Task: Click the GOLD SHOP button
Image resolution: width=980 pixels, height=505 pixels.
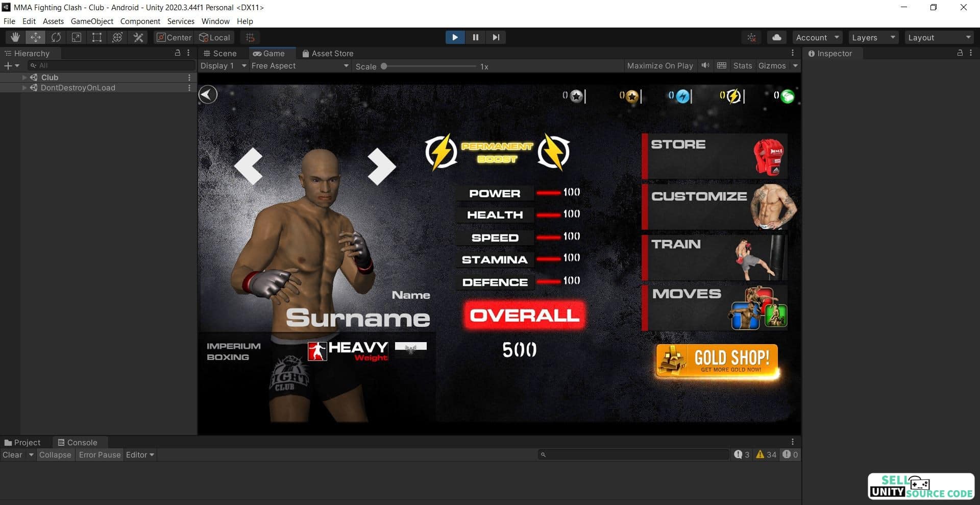Action: pyautogui.click(x=717, y=361)
